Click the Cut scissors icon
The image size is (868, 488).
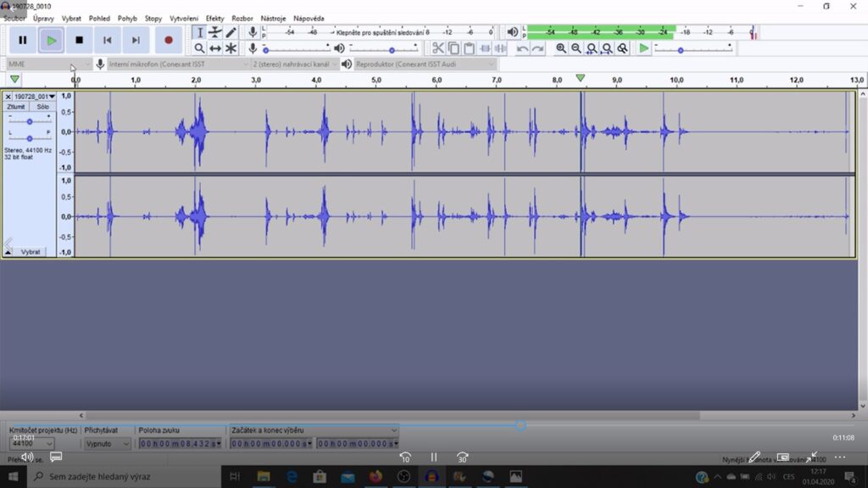tap(437, 48)
